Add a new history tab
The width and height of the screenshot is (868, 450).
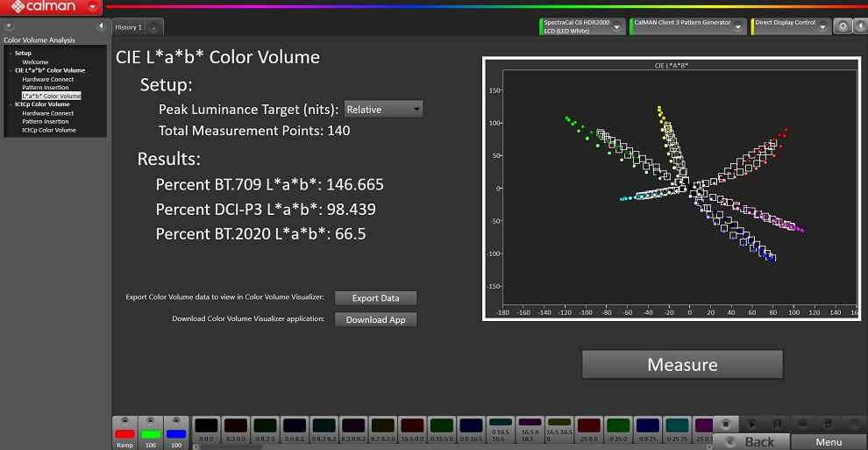(x=154, y=27)
